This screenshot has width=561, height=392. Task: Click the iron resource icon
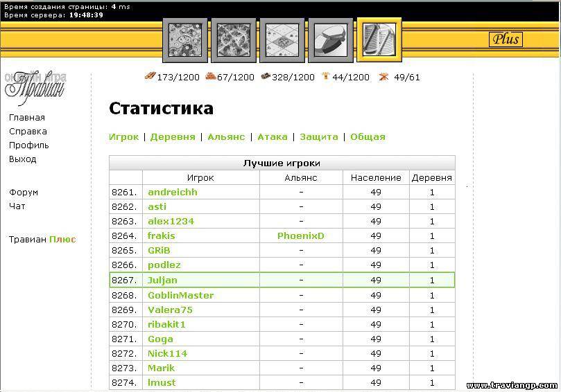pyautogui.click(x=266, y=76)
